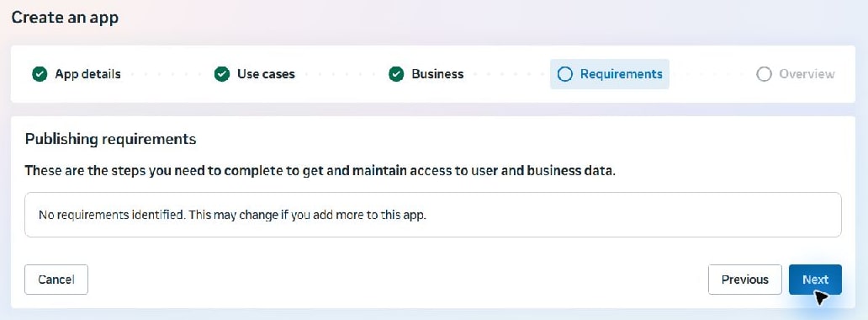
Task: Switch to the Use cases step
Action: coord(255,74)
